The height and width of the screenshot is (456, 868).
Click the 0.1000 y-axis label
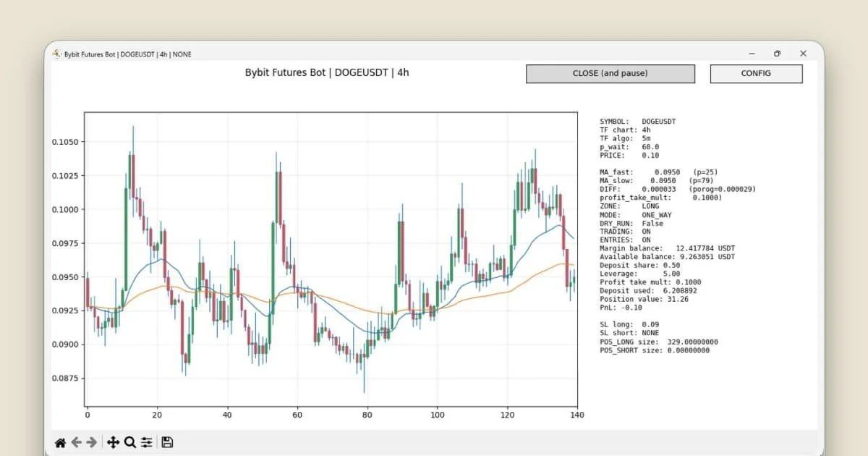tap(65, 209)
